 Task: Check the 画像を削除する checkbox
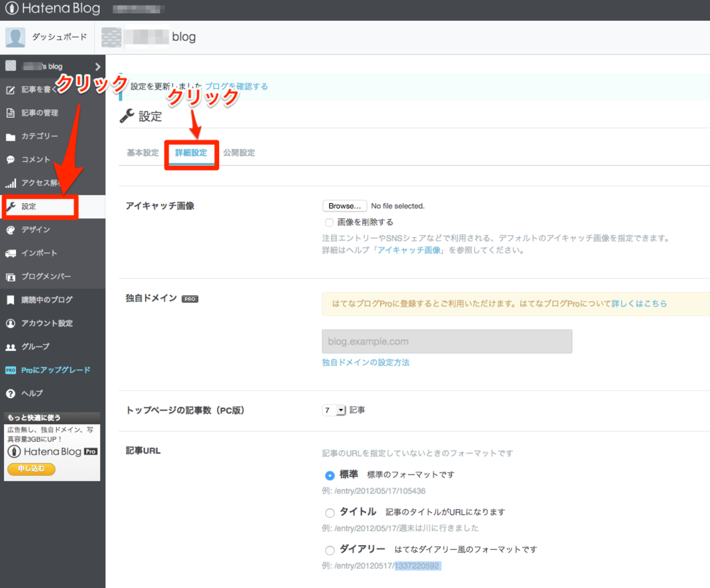329,223
